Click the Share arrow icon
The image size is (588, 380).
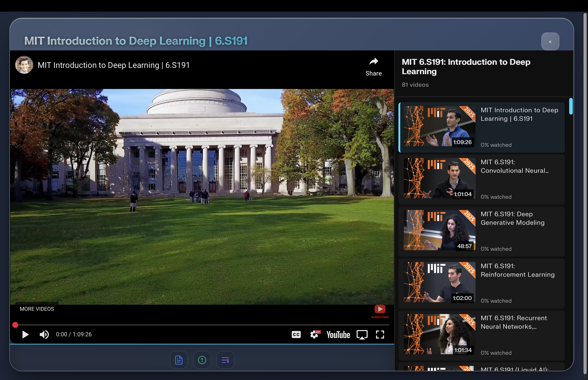tap(374, 61)
